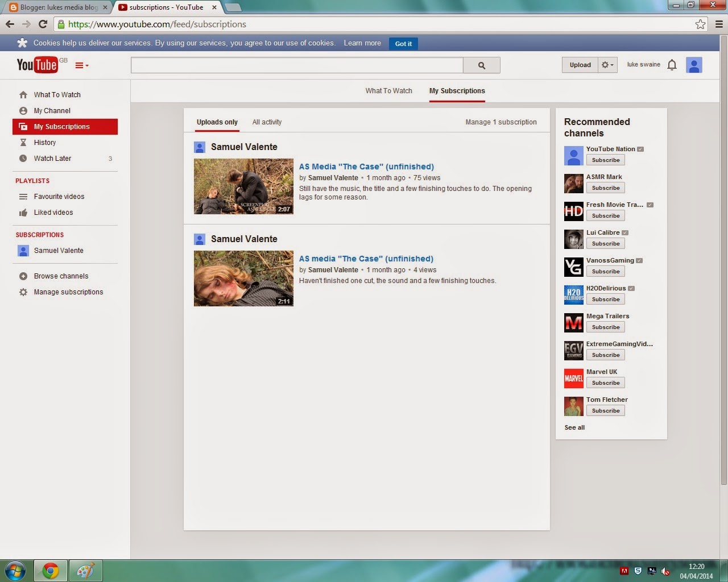Switch to the What To Watch tab
This screenshot has height=582, width=728.
click(388, 91)
